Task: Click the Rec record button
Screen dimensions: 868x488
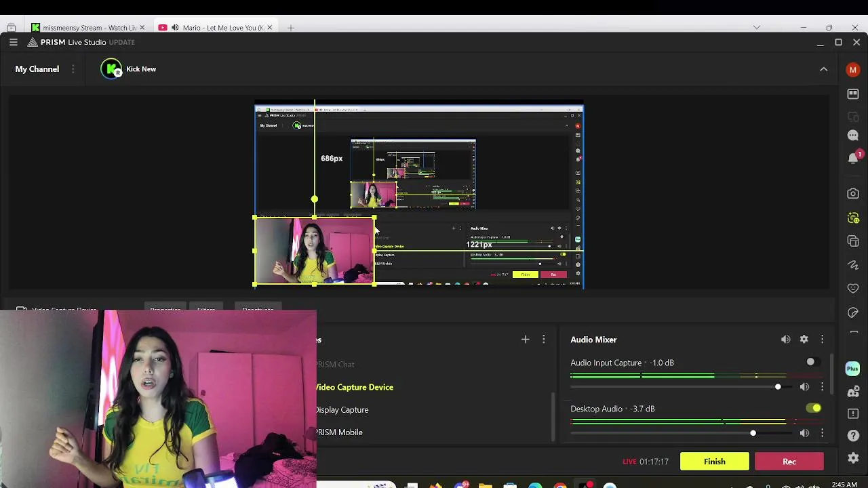Action: pos(789,462)
